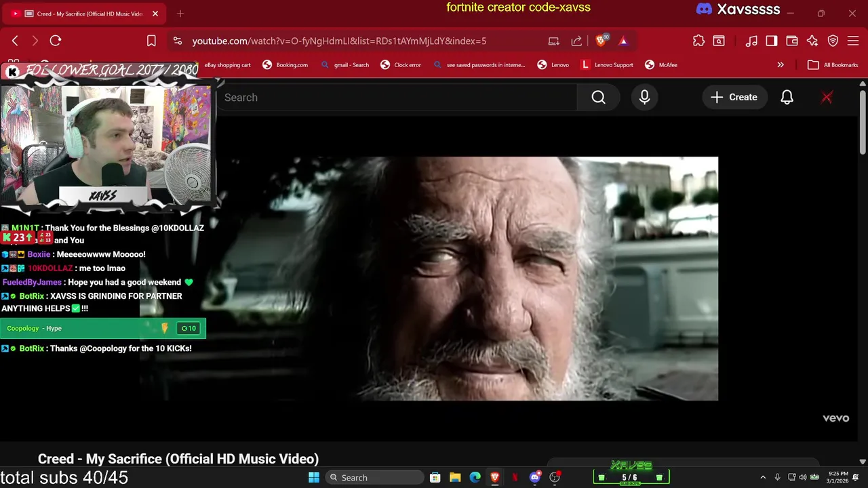Open the Lenovo Support bookmark
Screen dimensions: 868x488
point(607,65)
